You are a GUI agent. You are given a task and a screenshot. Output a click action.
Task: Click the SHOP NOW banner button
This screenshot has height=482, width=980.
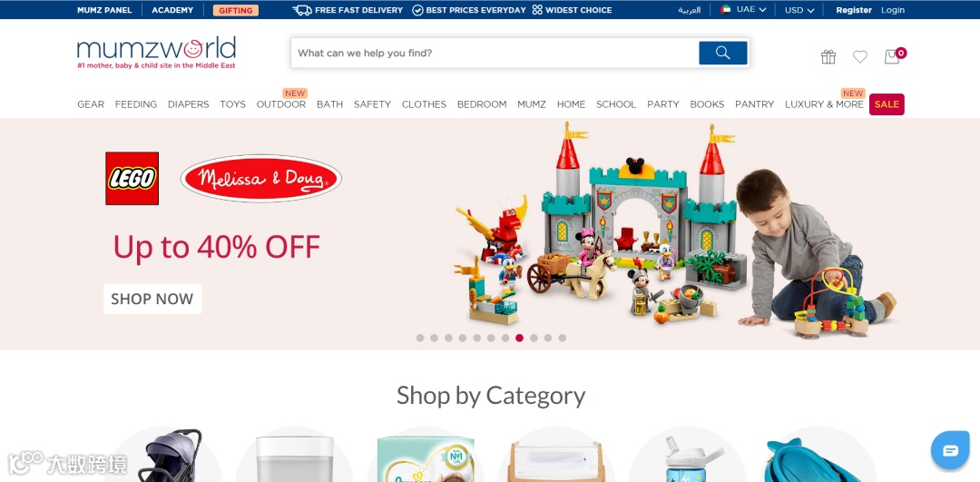152,299
